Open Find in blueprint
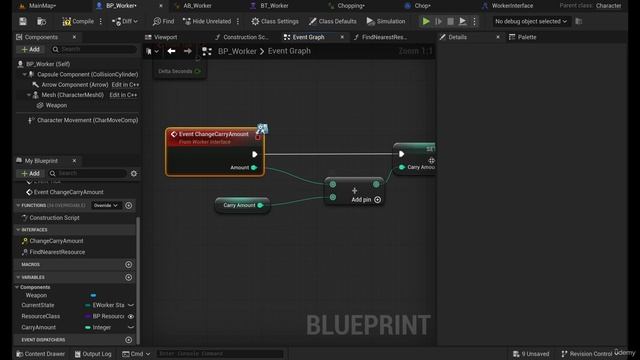Image resolution: width=640 pixels, height=360 pixels. click(x=163, y=21)
